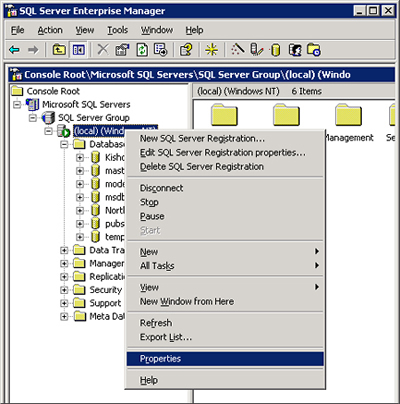Image resolution: width=400 pixels, height=404 pixels.
Task: Click the Refresh toolbar icon
Action: (x=142, y=50)
